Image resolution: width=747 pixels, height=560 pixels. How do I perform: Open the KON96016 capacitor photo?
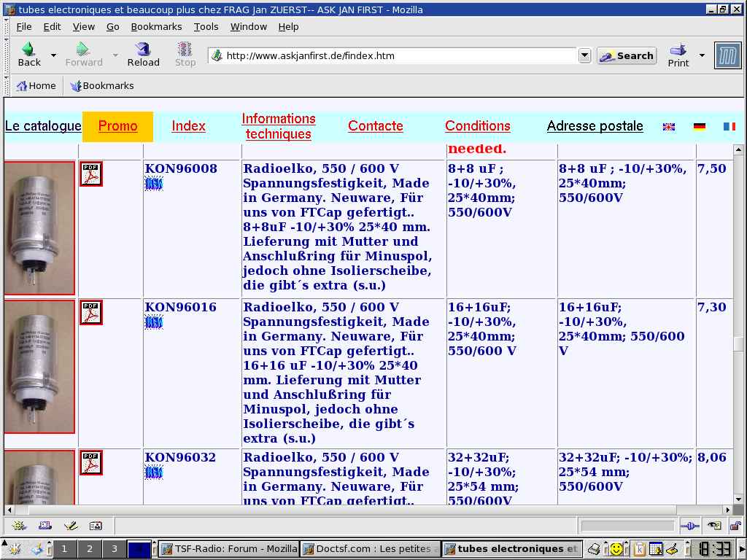pos(39,367)
